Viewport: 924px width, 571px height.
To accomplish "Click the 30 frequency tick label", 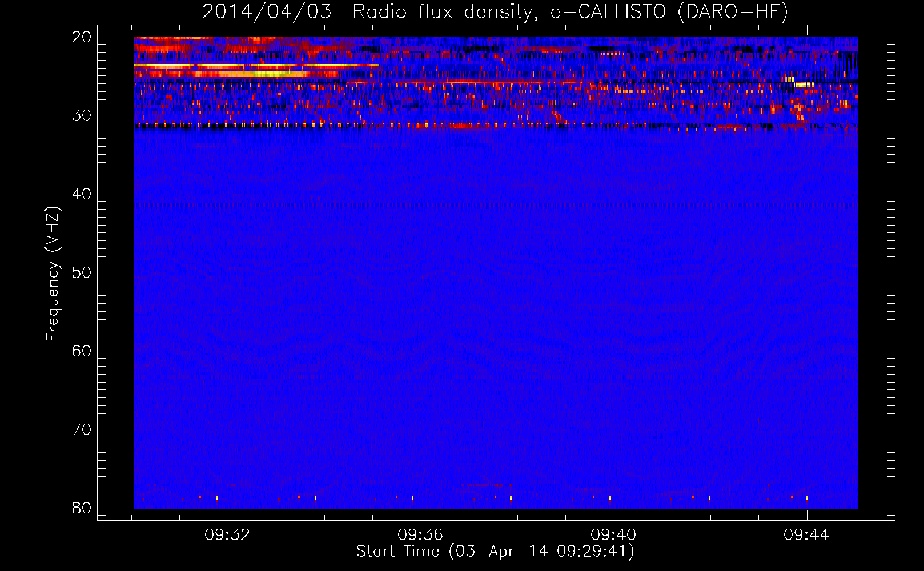I will [82, 115].
